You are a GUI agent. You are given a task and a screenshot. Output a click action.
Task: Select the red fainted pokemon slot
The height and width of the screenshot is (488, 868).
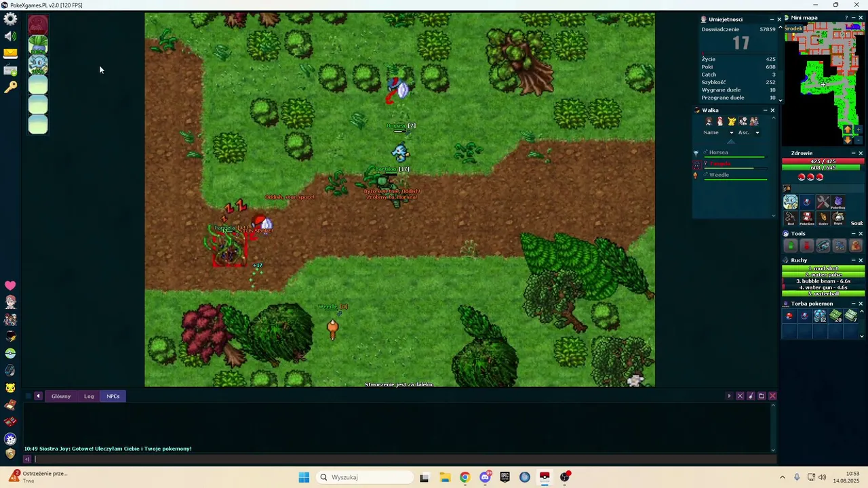point(38,26)
